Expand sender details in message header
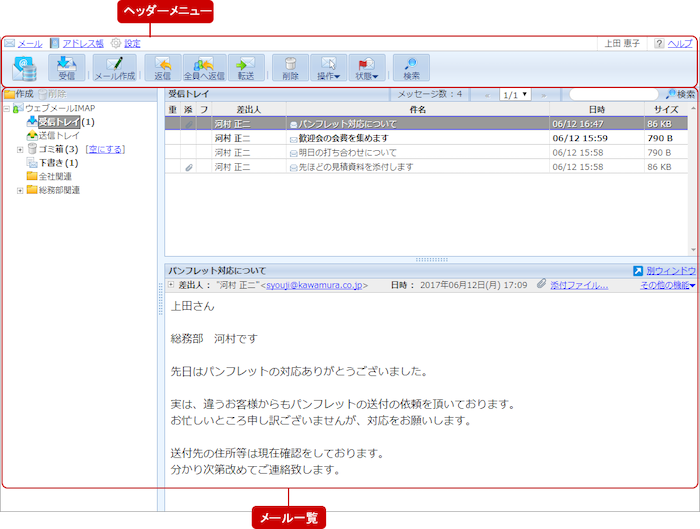This screenshot has width=700, height=529. 171,285
